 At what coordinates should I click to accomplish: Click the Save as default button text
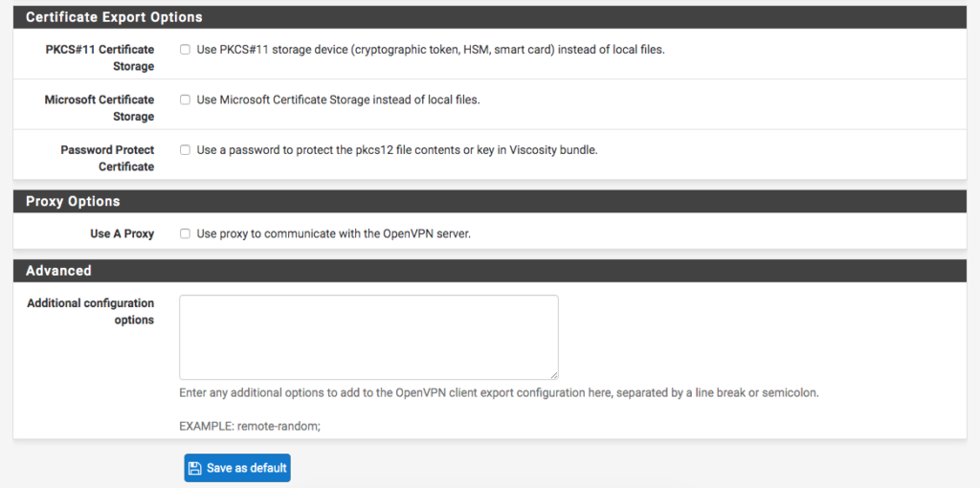(246, 468)
